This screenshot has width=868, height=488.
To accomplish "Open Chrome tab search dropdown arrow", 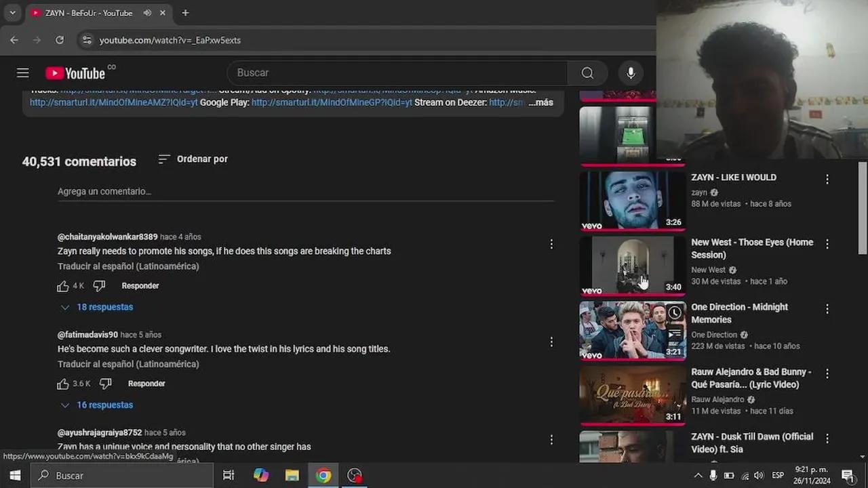I will (x=12, y=13).
